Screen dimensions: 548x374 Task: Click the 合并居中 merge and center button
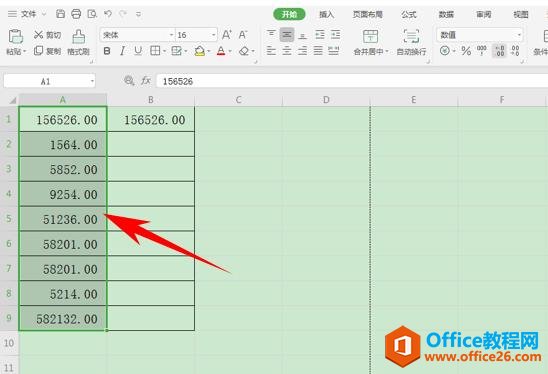click(370, 42)
